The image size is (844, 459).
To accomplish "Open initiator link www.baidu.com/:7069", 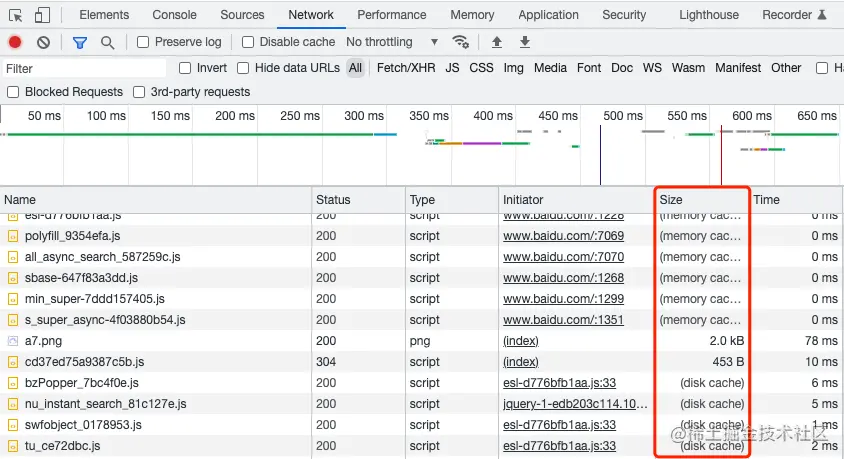I will (x=564, y=236).
